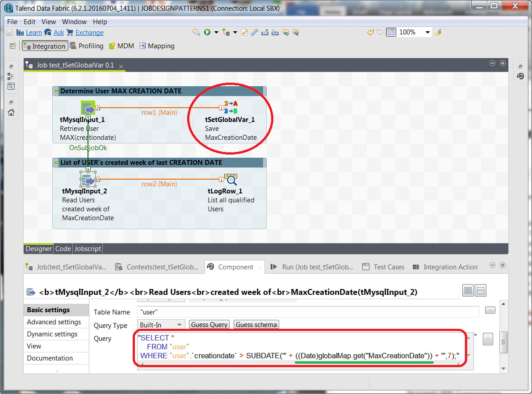Toggle the Integration perspective button
The image size is (532, 394).
click(x=45, y=46)
